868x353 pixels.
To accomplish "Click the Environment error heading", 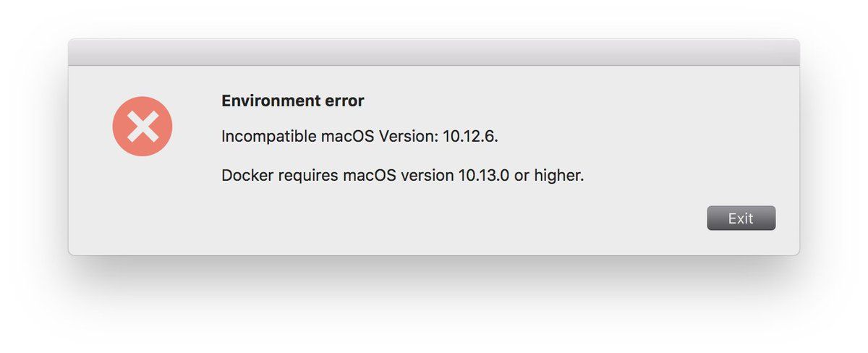I will (292, 101).
